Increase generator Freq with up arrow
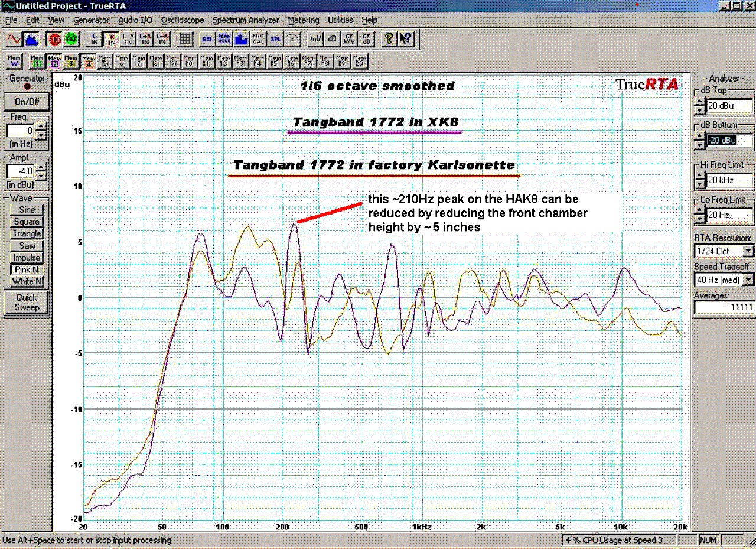 [x=40, y=126]
